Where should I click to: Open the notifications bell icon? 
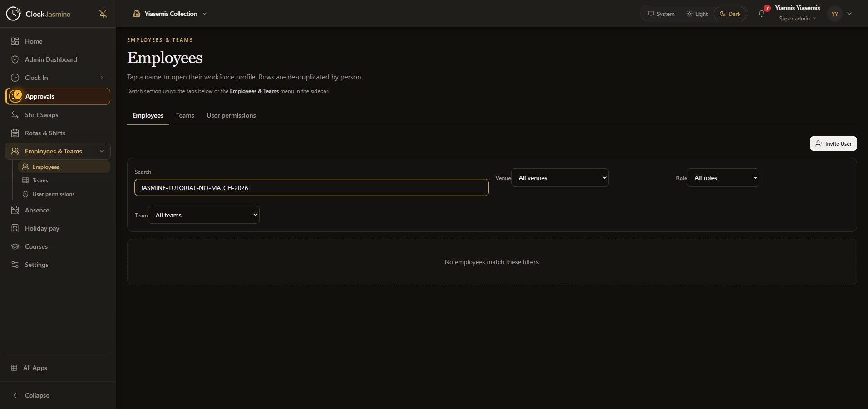762,14
